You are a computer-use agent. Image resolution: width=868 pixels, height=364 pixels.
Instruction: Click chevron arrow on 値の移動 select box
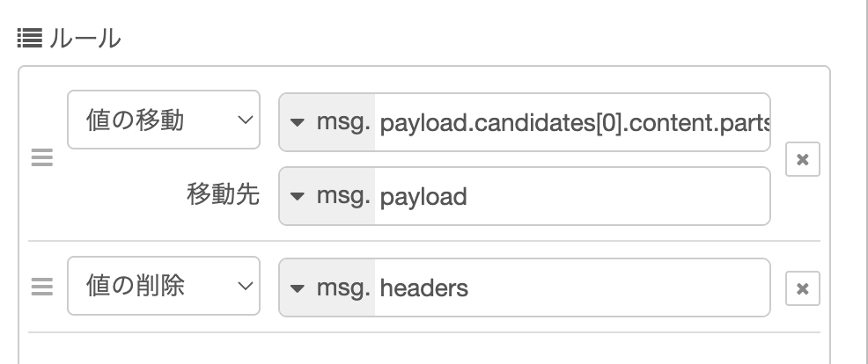[244, 120]
